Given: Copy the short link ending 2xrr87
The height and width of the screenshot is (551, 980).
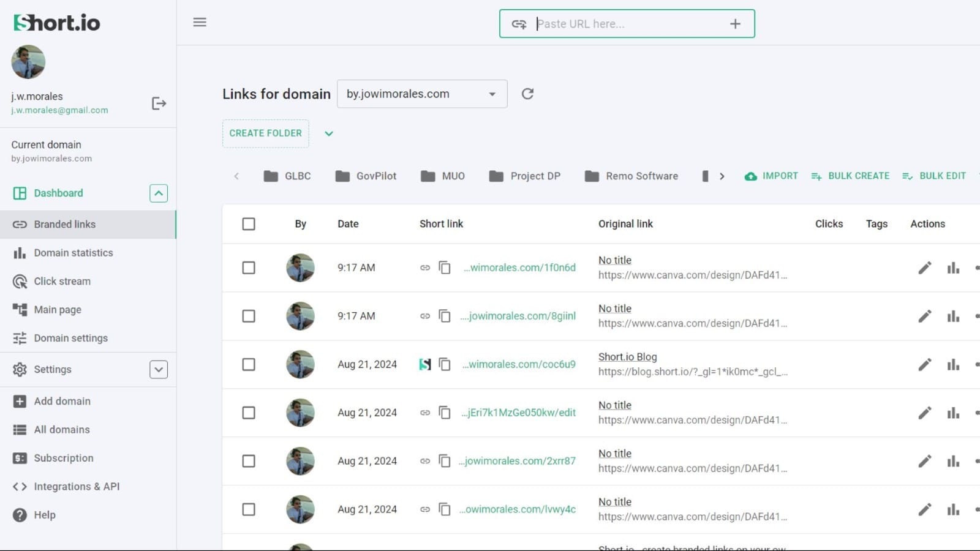Looking at the screenshot, I should (445, 461).
